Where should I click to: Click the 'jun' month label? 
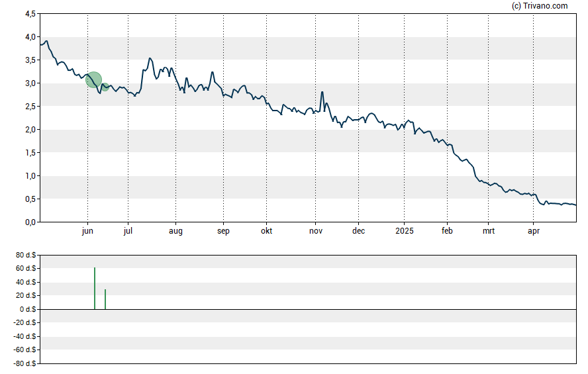(87, 231)
